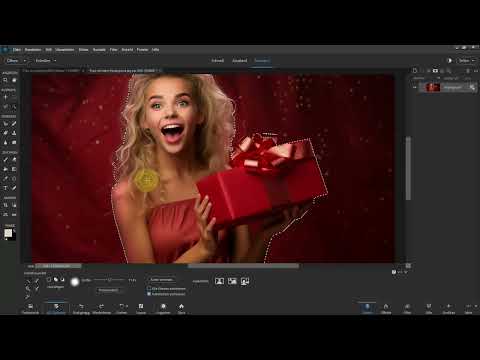Click the Motiv auswählen button

click(162, 280)
